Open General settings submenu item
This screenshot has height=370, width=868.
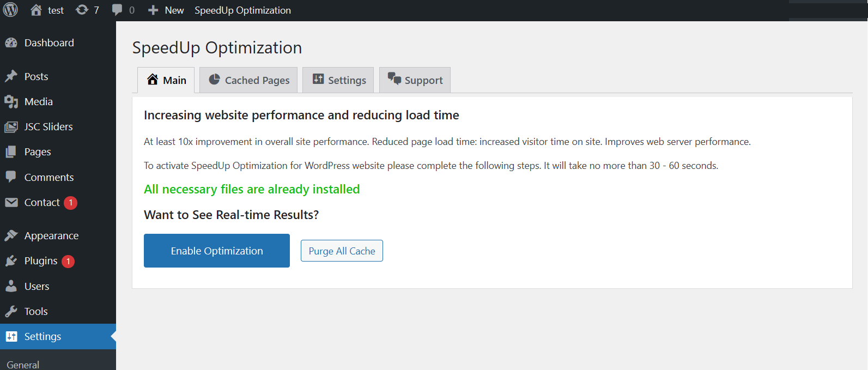pos(23,365)
